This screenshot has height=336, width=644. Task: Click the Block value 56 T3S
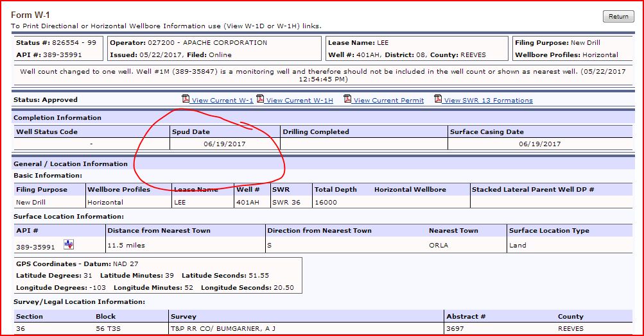[x=108, y=328]
